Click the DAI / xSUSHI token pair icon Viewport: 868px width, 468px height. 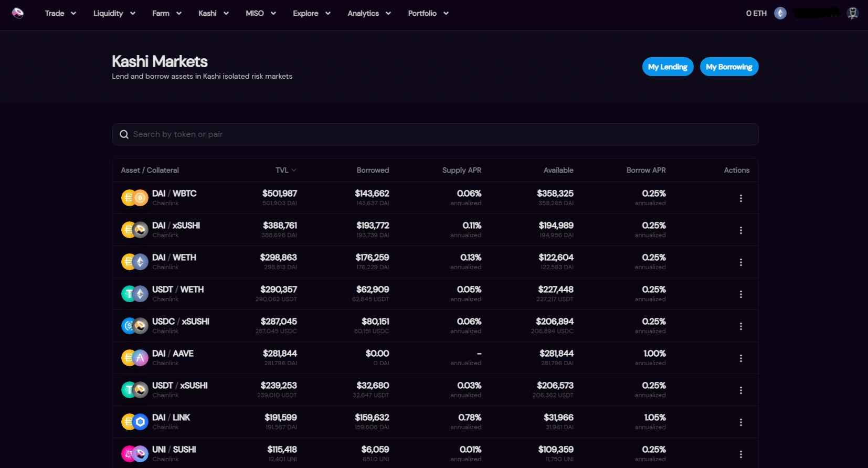pyautogui.click(x=134, y=230)
